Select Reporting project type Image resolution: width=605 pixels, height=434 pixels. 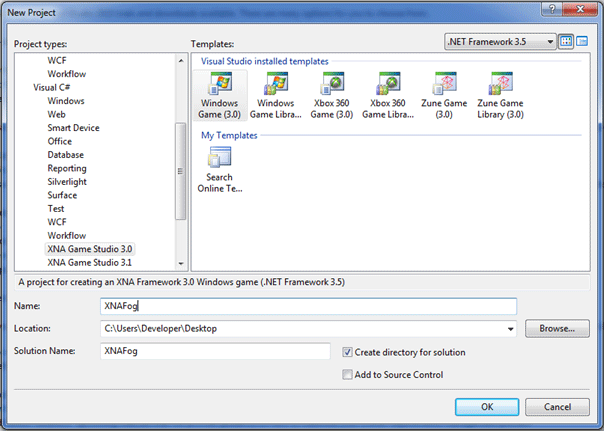coord(67,168)
